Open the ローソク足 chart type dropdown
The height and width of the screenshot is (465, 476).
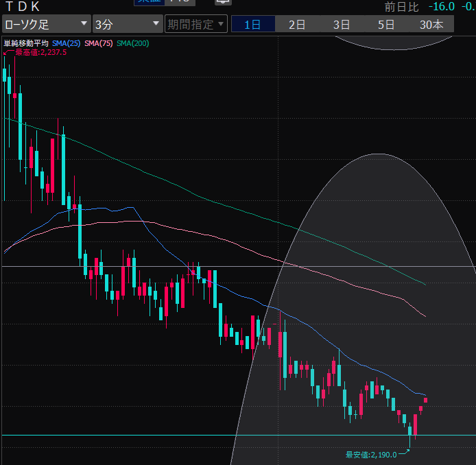pyautogui.click(x=46, y=25)
